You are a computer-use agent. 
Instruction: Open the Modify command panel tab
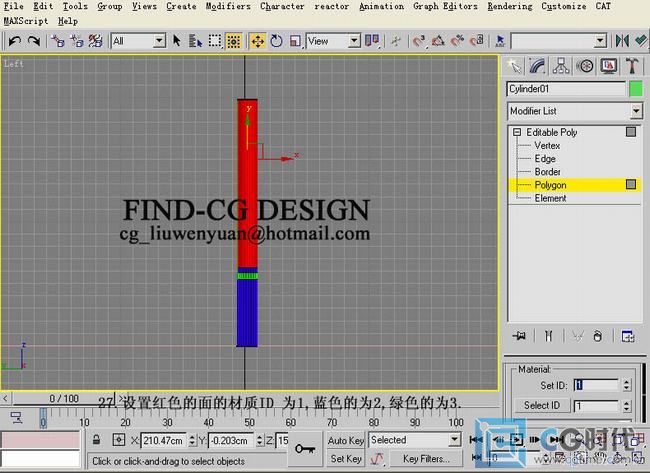click(x=538, y=66)
